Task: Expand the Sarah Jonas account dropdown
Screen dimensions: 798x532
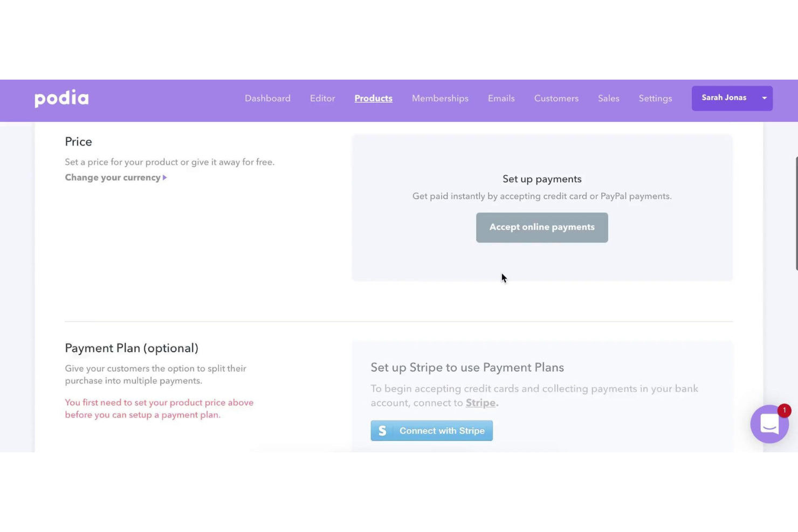Action: (x=764, y=98)
